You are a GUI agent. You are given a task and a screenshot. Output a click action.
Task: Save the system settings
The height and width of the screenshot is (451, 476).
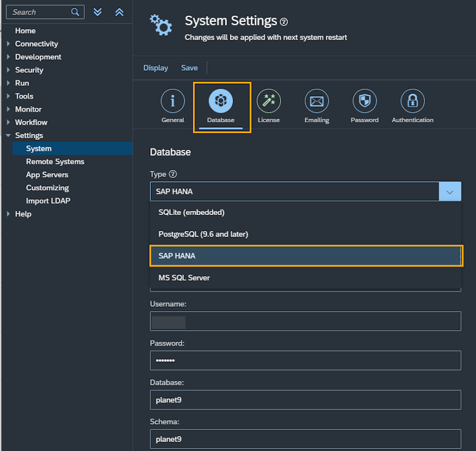pos(189,68)
